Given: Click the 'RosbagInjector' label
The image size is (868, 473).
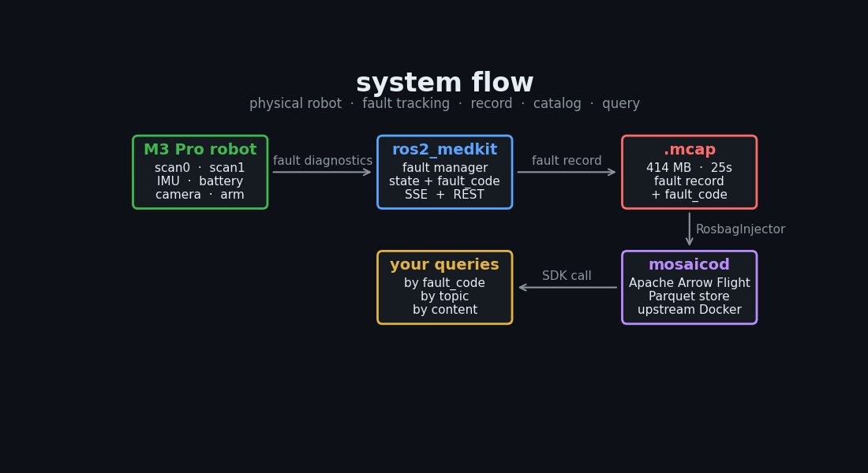Looking at the screenshot, I should coord(740,229).
